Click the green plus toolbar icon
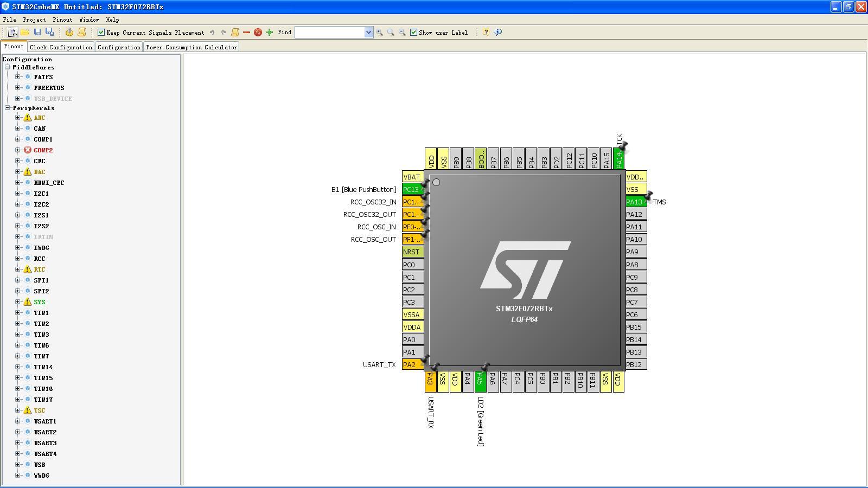868x488 pixels. pyautogui.click(x=269, y=33)
